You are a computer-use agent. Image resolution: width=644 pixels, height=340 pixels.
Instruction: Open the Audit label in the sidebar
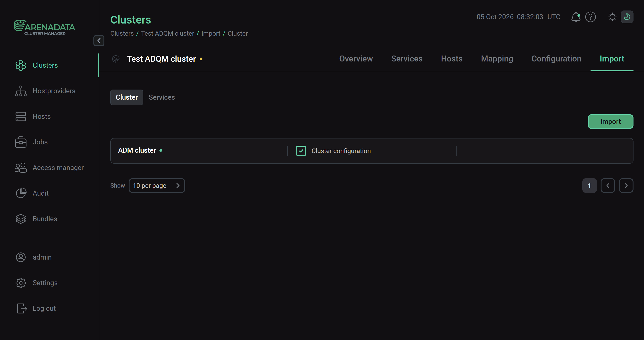40,193
